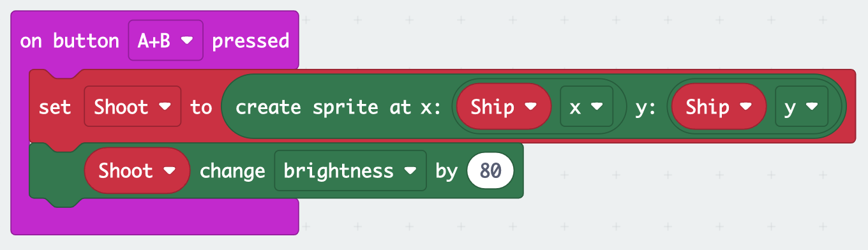Select the red block by its 'set' word

point(55,107)
